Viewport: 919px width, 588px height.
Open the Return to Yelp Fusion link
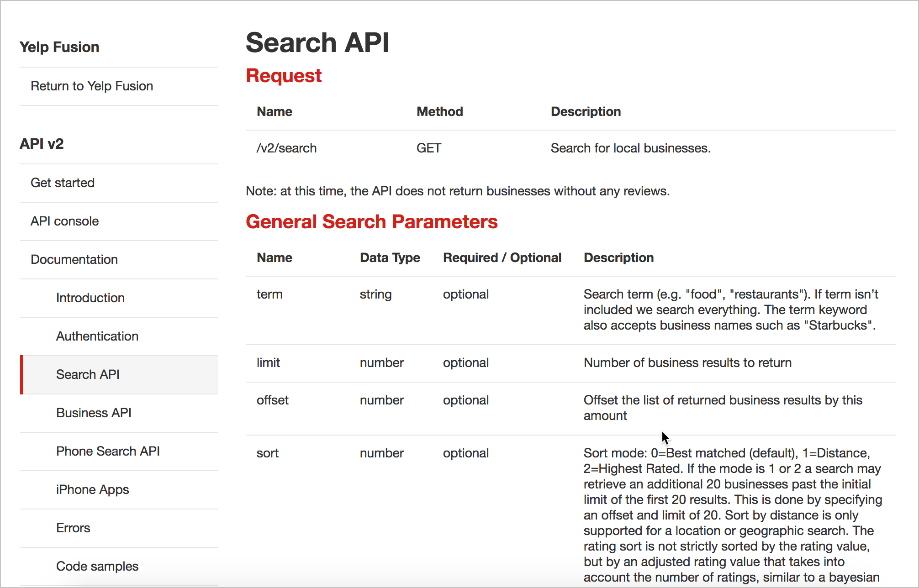click(91, 86)
